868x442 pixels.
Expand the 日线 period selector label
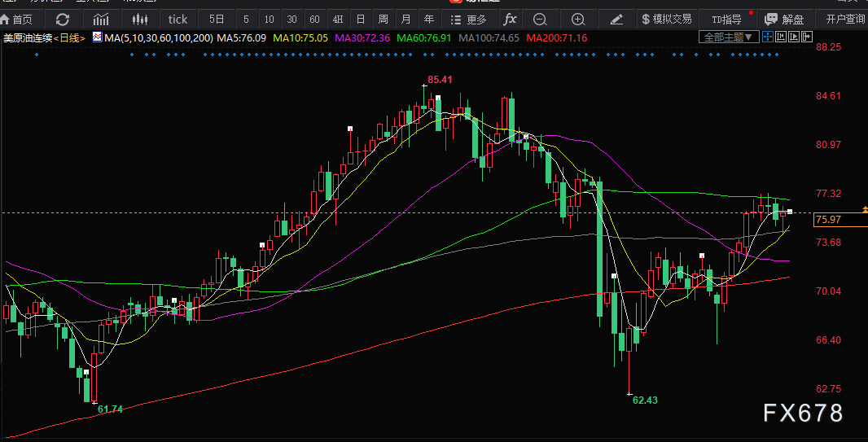coord(71,38)
